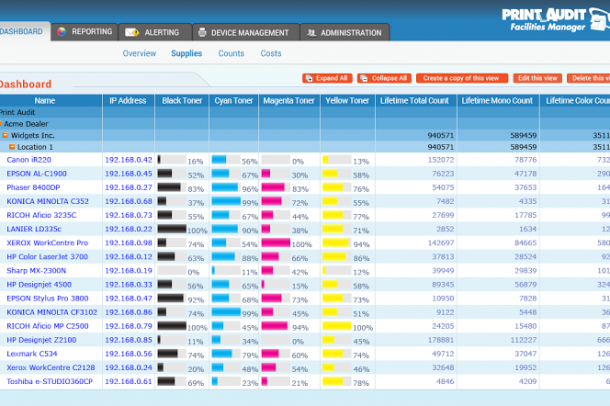Open the KONICA MINOLTA C352 link
The height and width of the screenshot is (406, 610).
pos(47,201)
